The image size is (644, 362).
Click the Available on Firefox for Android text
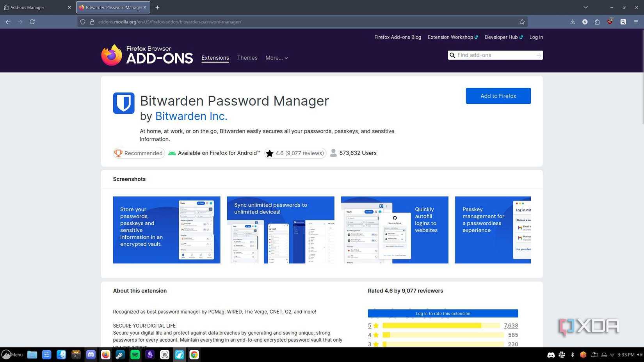pyautogui.click(x=219, y=153)
